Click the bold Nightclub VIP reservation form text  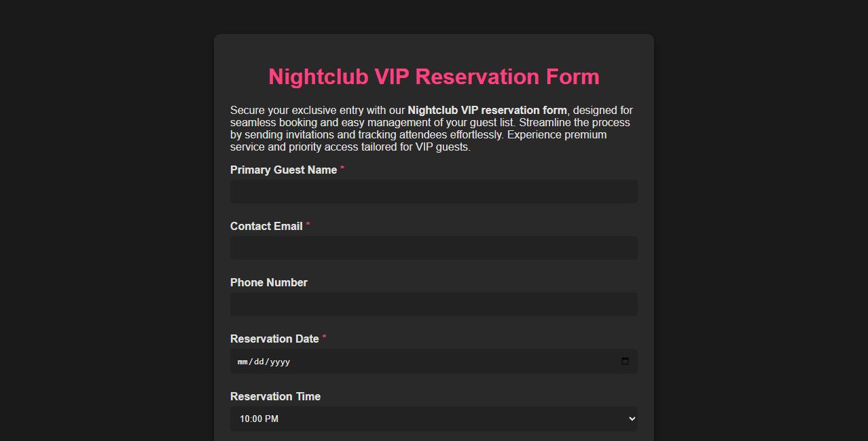coord(487,110)
